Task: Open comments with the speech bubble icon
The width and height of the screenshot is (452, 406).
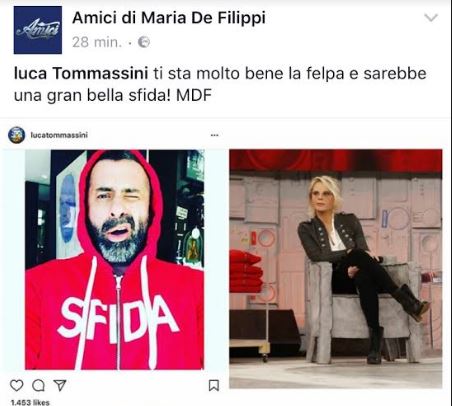Action: point(38,385)
